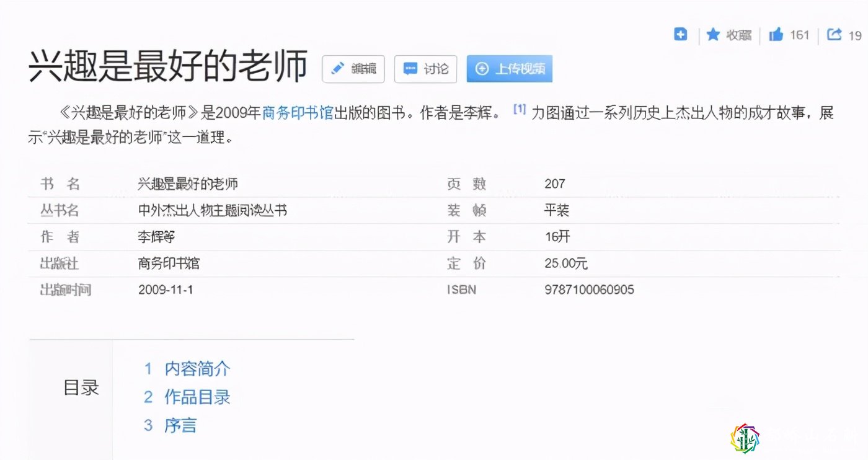
Task: Click page count value 207
Action: click(555, 184)
